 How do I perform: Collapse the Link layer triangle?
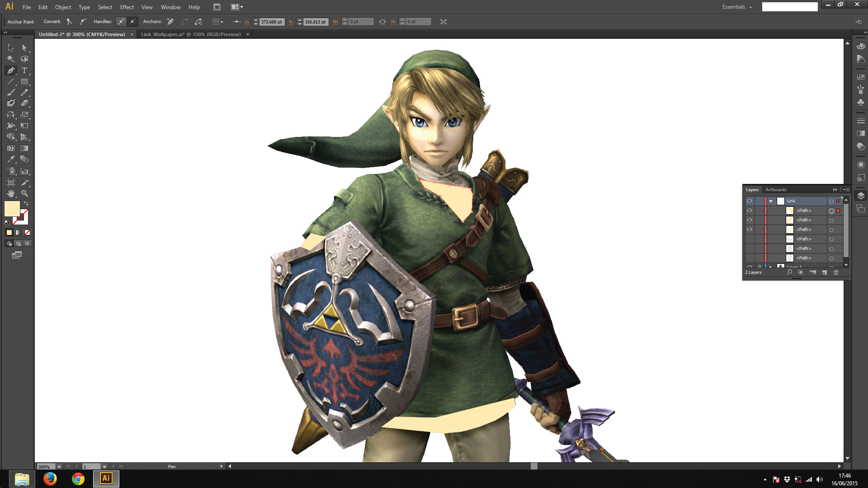click(x=771, y=201)
